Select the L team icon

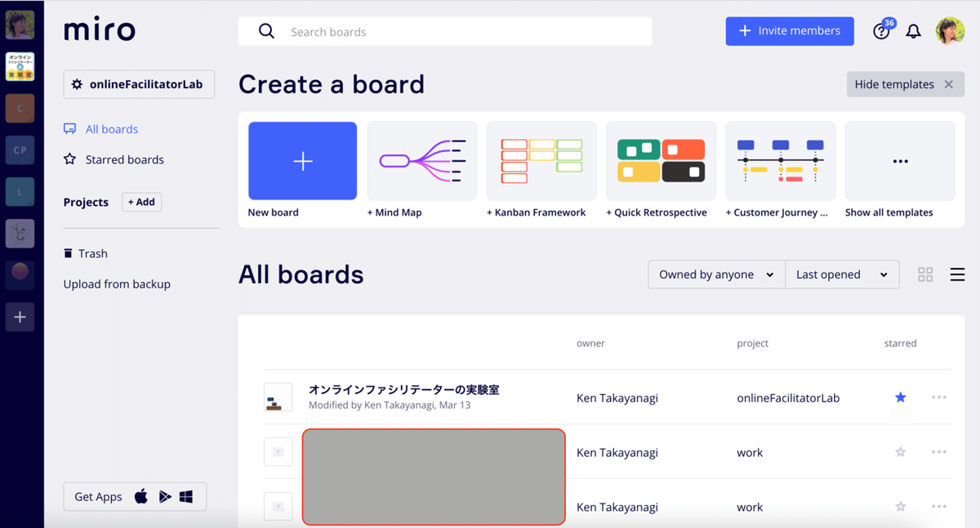coord(20,191)
